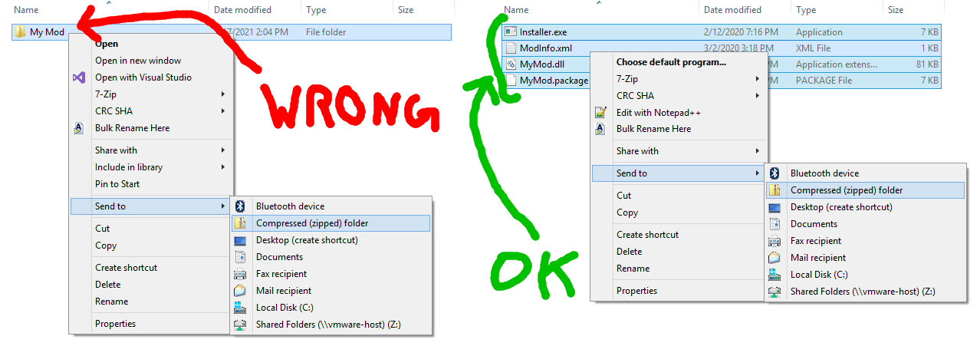Image resolution: width=980 pixels, height=356 pixels.
Task: Click the Installer.exe application icon
Action: click(x=511, y=32)
